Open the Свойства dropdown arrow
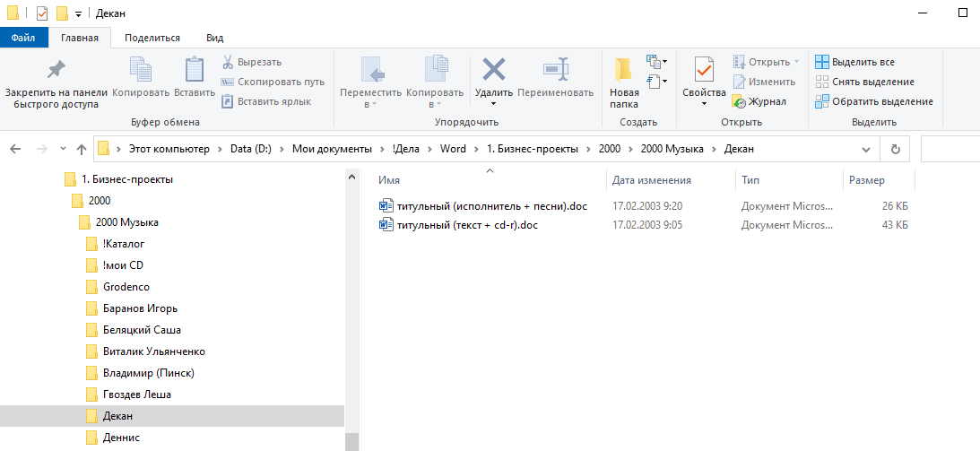The image size is (980, 451). point(704,104)
